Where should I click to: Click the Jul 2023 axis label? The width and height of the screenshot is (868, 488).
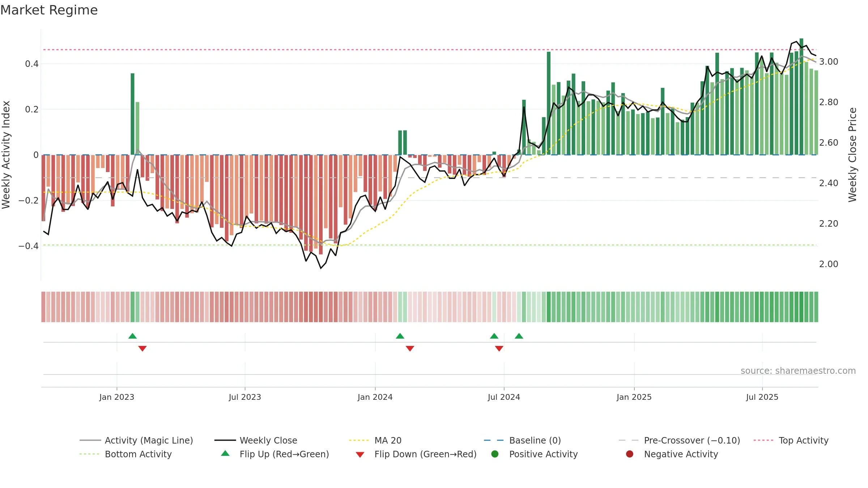click(x=245, y=397)
